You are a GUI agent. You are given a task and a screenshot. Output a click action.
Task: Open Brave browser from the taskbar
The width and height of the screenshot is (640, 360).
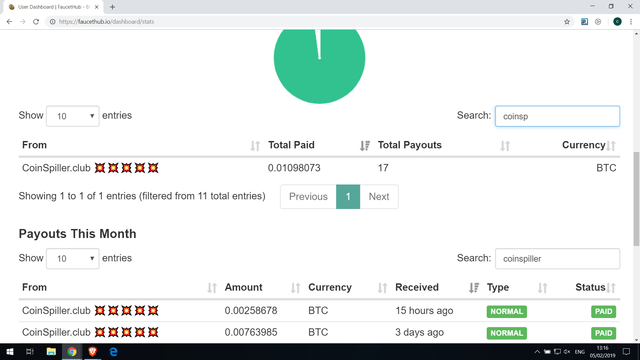pos(93,351)
